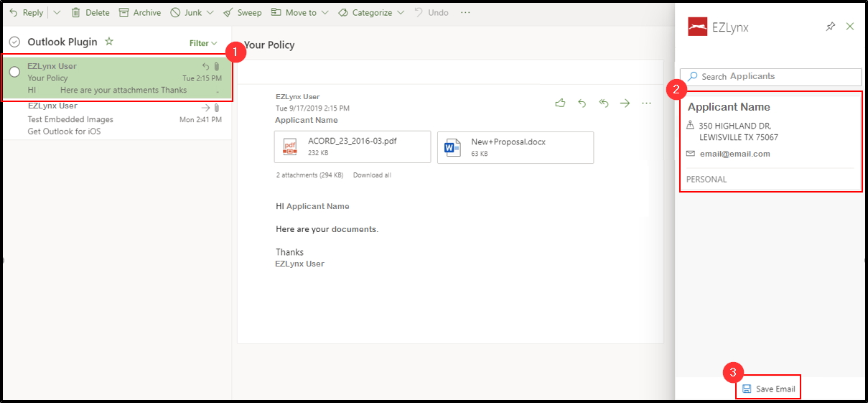Open the Reply options dropdown arrow
This screenshot has height=403, width=868.
(x=57, y=12)
